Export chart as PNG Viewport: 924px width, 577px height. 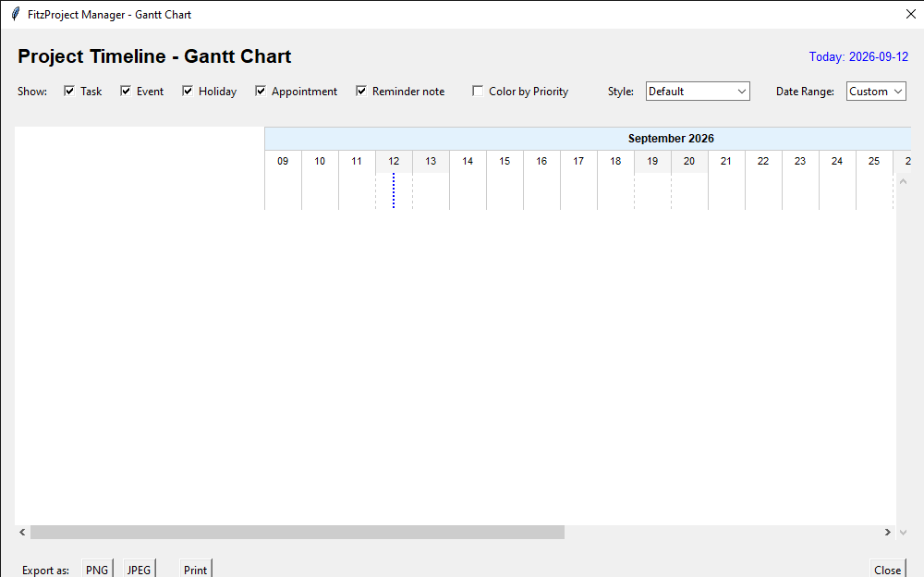(x=97, y=570)
